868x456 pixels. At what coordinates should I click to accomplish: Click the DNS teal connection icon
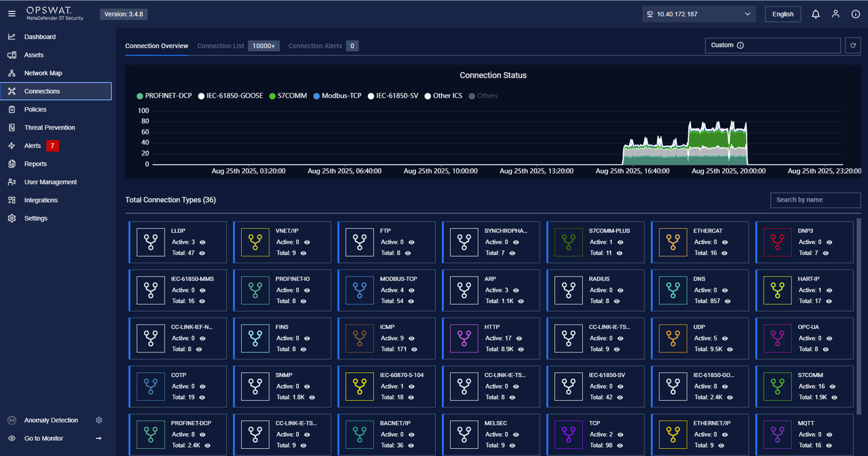pos(673,290)
